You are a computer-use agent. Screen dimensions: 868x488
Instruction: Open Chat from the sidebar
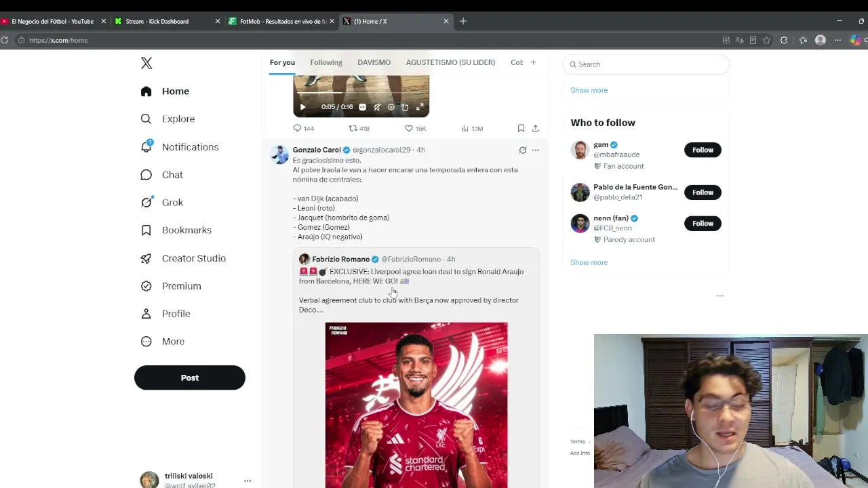[161, 175]
